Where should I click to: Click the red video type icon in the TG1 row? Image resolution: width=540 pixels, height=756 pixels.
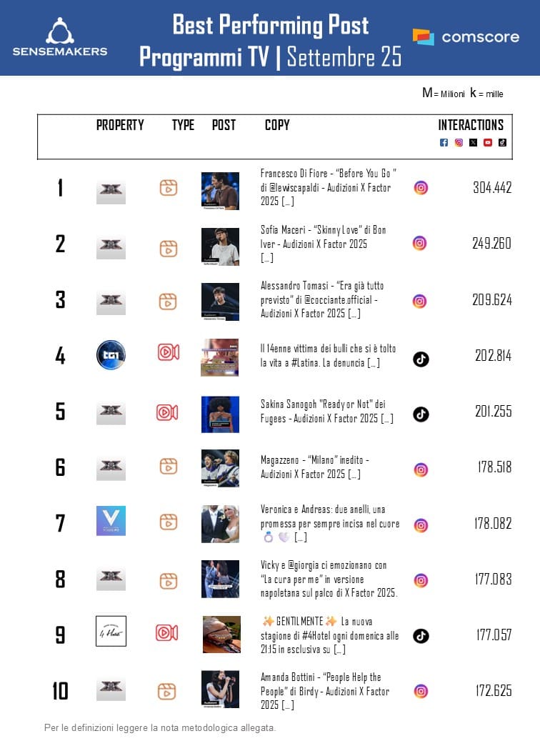(x=168, y=352)
